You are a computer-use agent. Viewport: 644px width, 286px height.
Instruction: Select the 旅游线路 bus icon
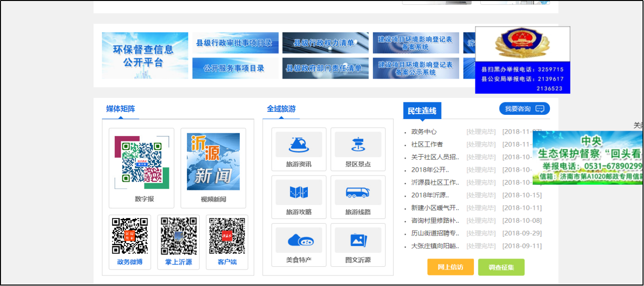point(358,192)
